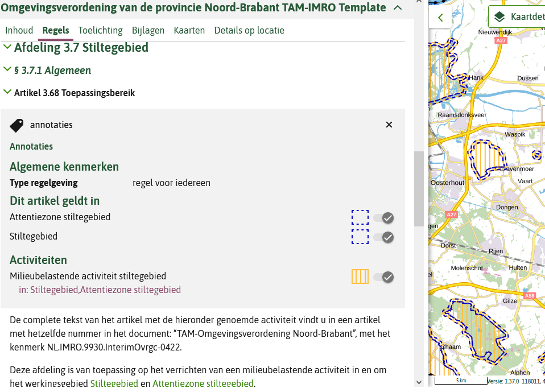Click the annotaties tag icon
The image size is (545, 392).
pyautogui.click(x=16, y=126)
